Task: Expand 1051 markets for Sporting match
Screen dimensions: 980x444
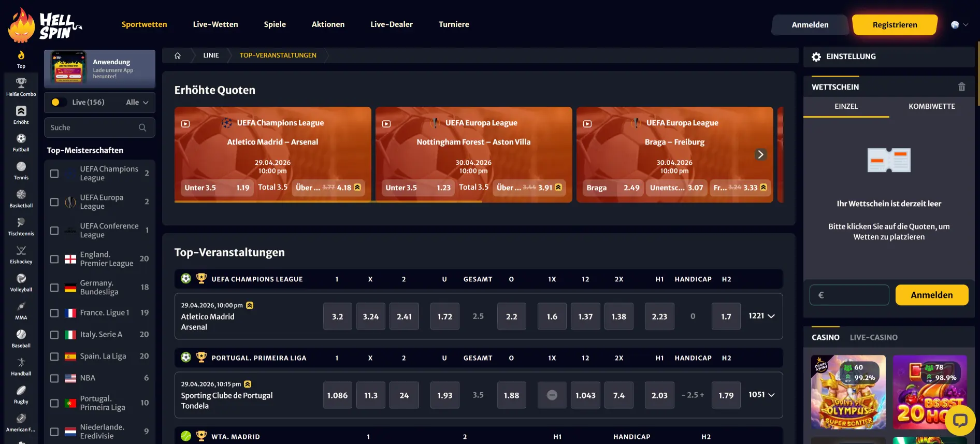Action: pyautogui.click(x=761, y=395)
